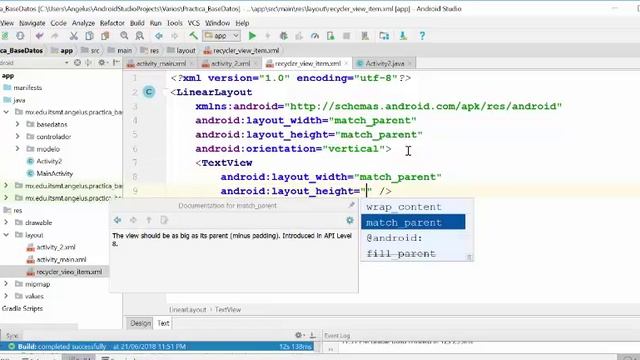
Task: Click documentation popup back arrow
Action: click(x=118, y=220)
